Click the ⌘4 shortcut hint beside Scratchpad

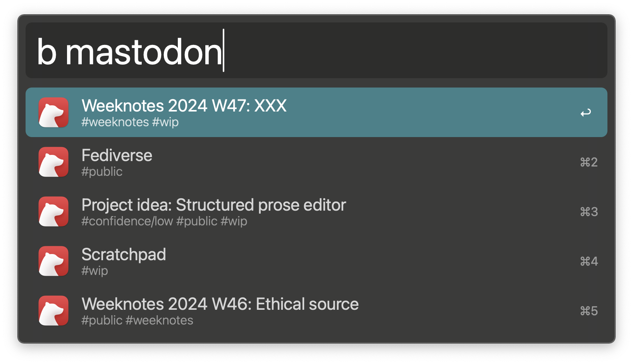[588, 261]
